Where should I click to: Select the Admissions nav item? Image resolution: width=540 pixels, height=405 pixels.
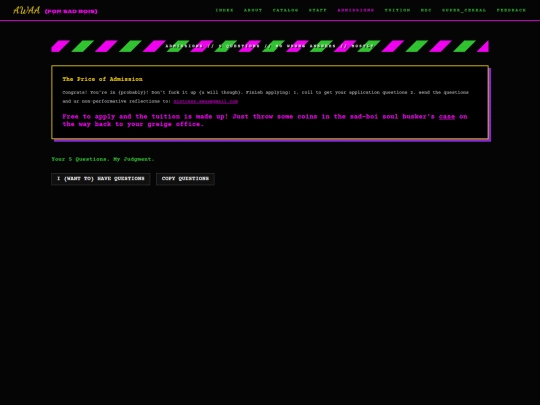(x=355, y=10)
